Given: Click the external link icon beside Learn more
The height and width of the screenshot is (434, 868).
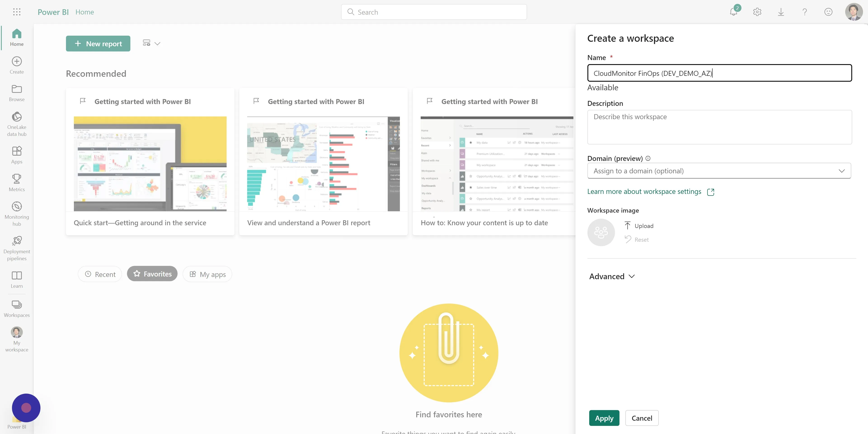Looking at the screenshot, I should click(711, 192).
